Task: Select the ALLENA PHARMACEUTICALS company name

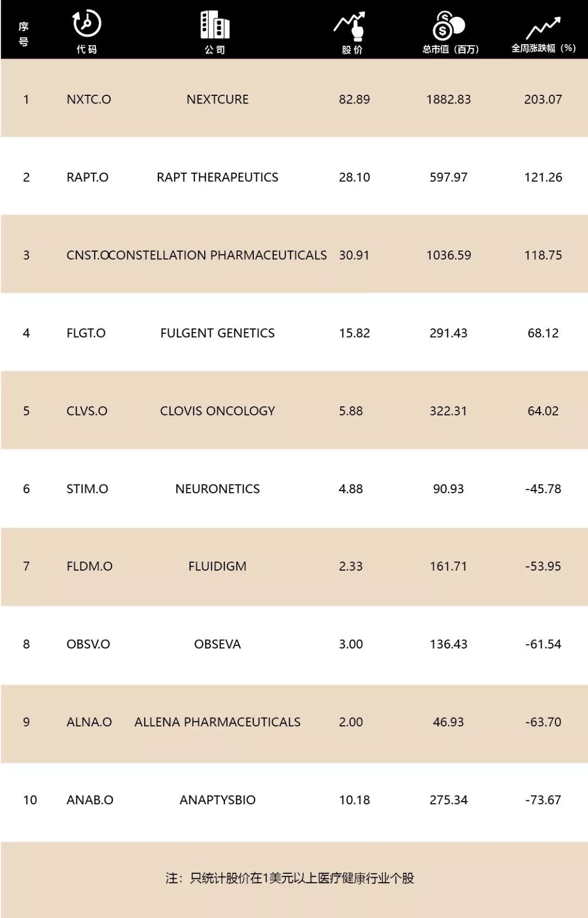Action: click(217, 722)
